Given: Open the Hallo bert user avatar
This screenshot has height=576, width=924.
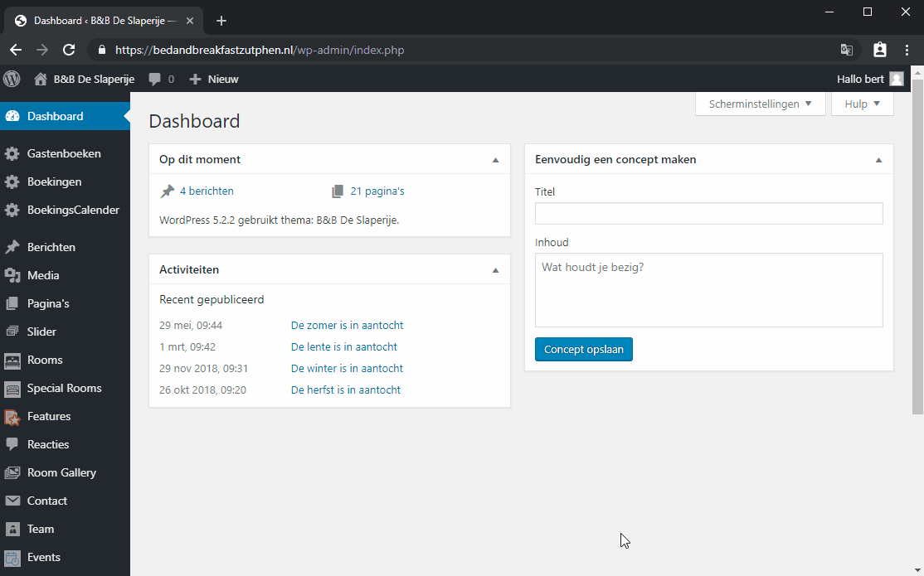Looking at the screenshot, I should pyautogui.click(x=897, y=79).
